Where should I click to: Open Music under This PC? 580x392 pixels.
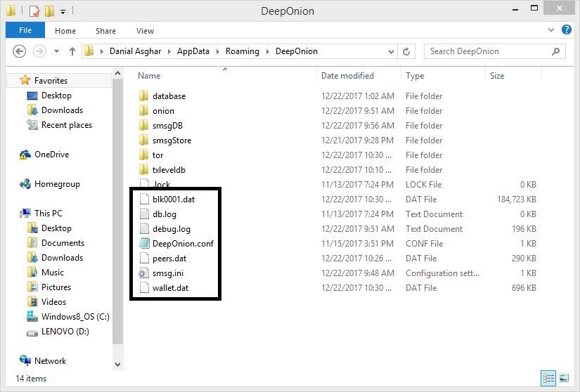(x=53, y=273)
